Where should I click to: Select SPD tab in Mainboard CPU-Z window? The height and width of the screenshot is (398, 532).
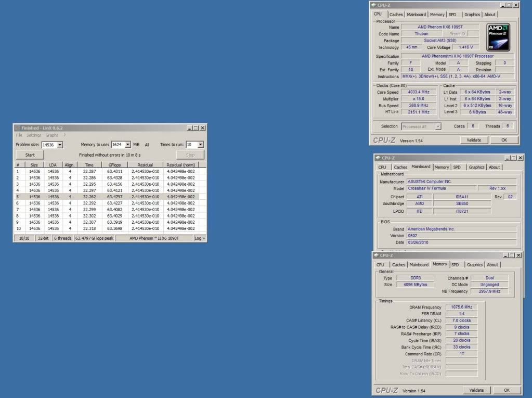coord(457,168)
